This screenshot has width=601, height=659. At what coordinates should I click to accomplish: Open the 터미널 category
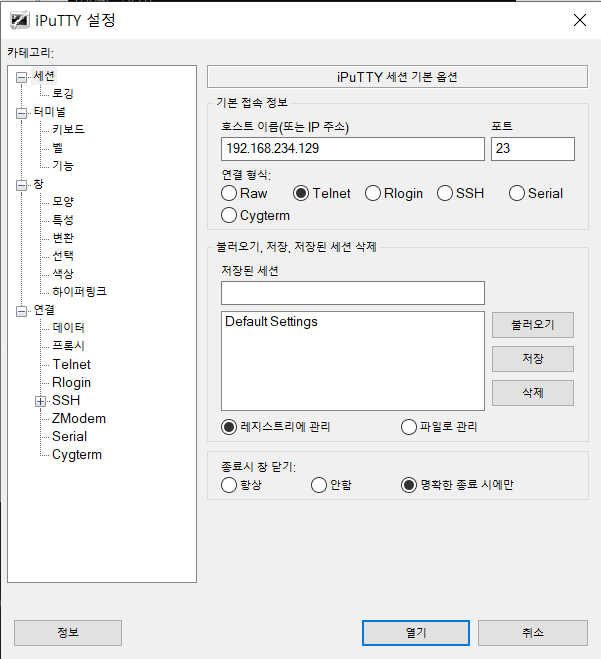point(50,112)
